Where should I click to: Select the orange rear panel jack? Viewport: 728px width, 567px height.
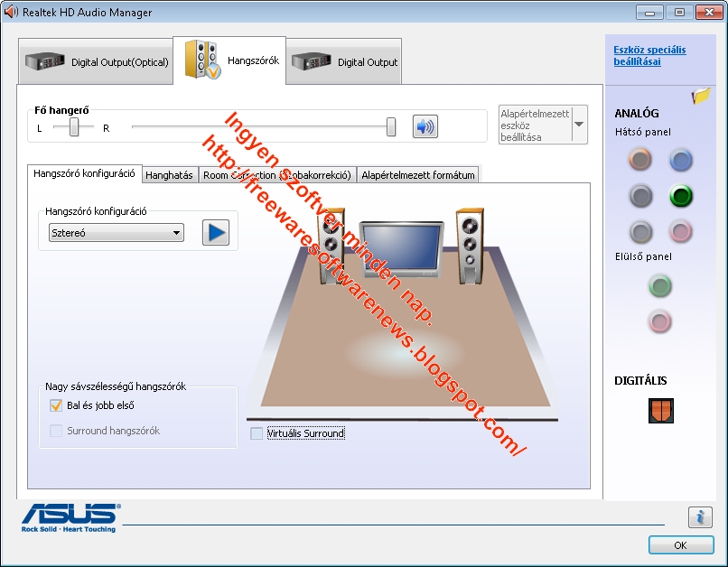[640, 160]
